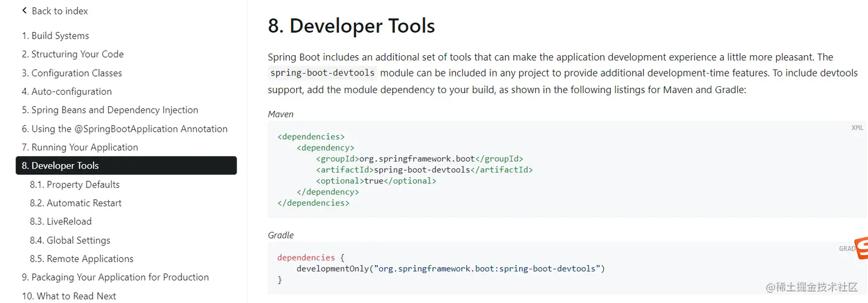Select highlighted 8. Developer Tools item
The image size is (868, 303).
[x=126, y=166]
